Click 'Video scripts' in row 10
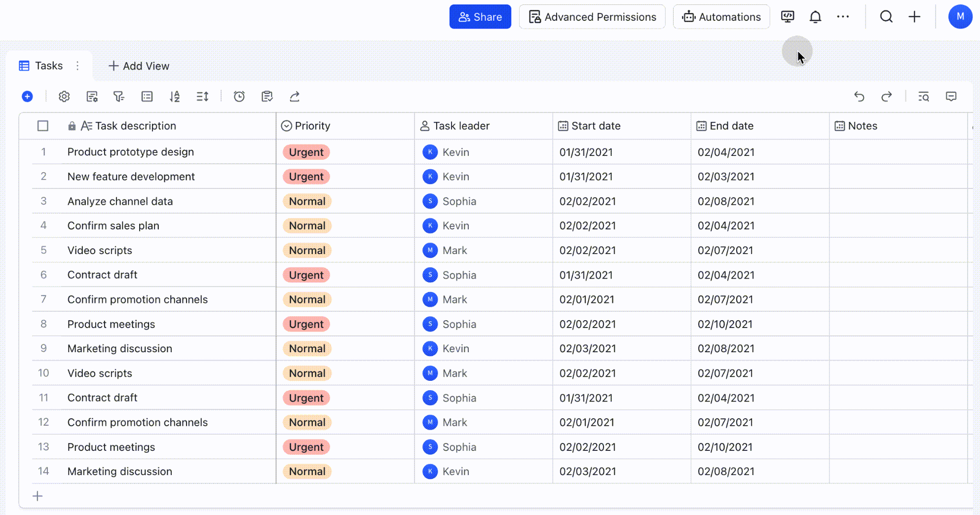This screenshot has width=980, height=515. pyautogui.click(x=100, y=373)
